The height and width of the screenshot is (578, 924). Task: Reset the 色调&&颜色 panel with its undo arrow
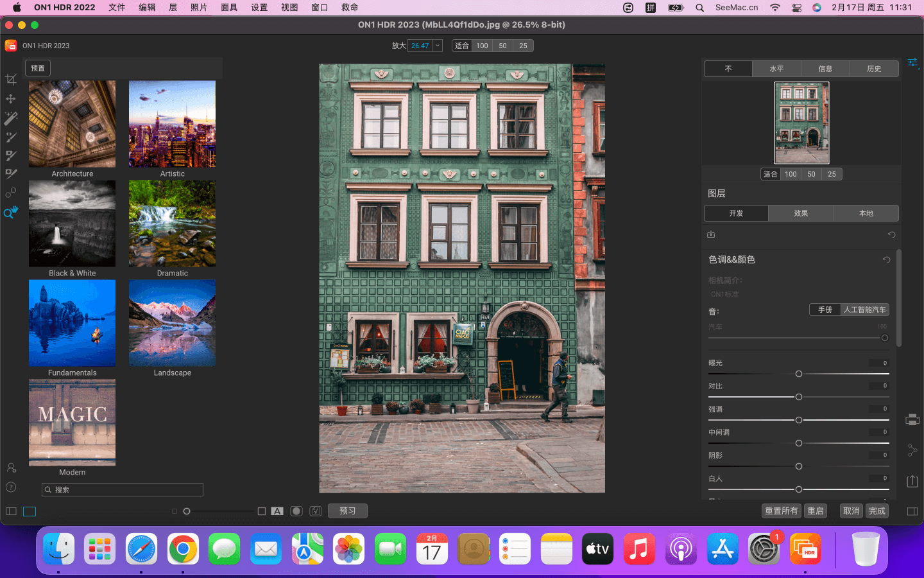[x=886, y=260]
